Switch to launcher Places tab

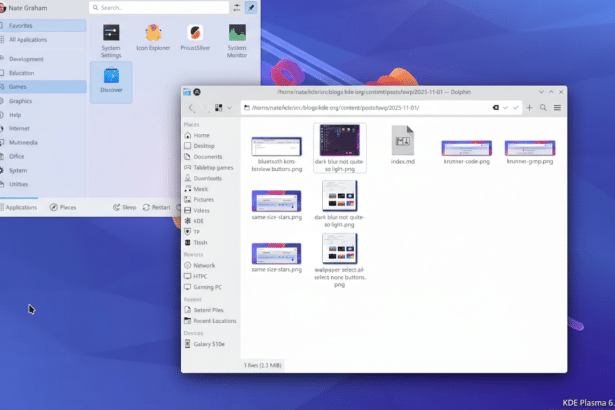tap(63, 207)
